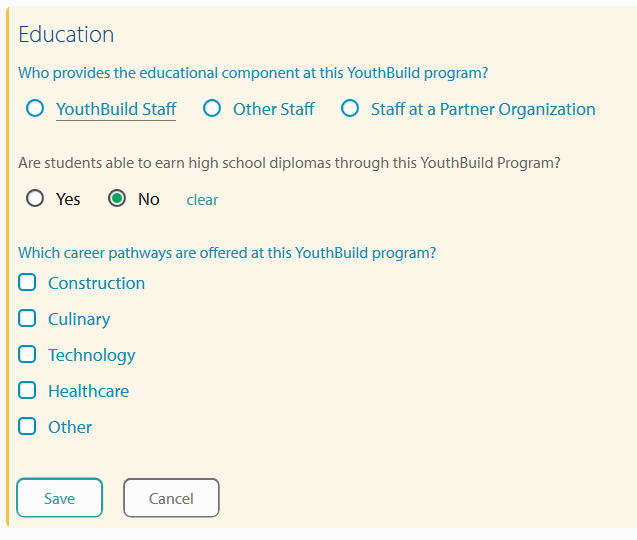
Task: Click the Education section heading
Action: coord(67,34)
